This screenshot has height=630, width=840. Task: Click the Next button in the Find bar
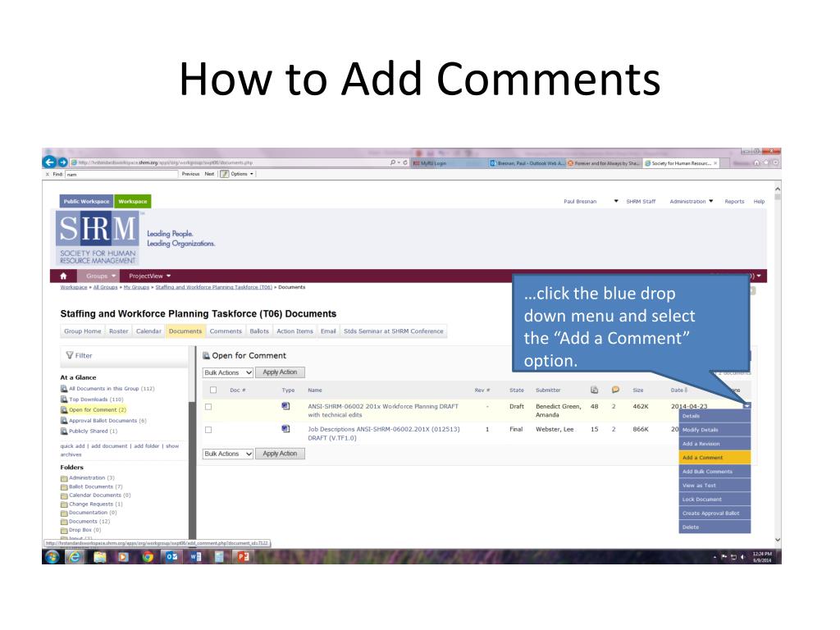(x=209, y=174)
